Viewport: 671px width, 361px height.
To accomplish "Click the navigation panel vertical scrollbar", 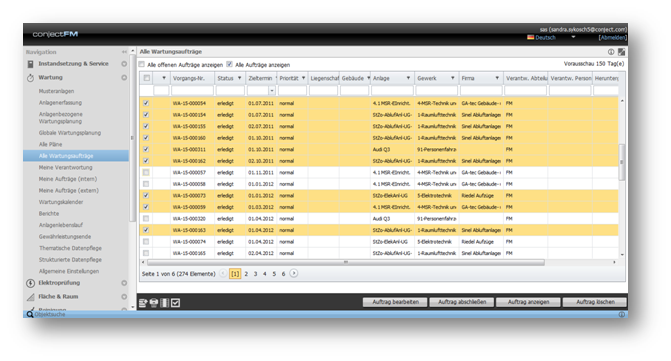I will click(132, 138).
